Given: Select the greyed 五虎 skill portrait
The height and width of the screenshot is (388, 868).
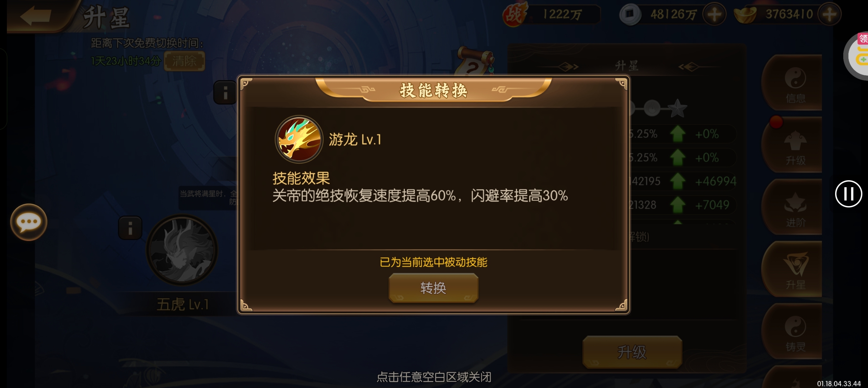Looking at the screenshot, I should point(182,250).
